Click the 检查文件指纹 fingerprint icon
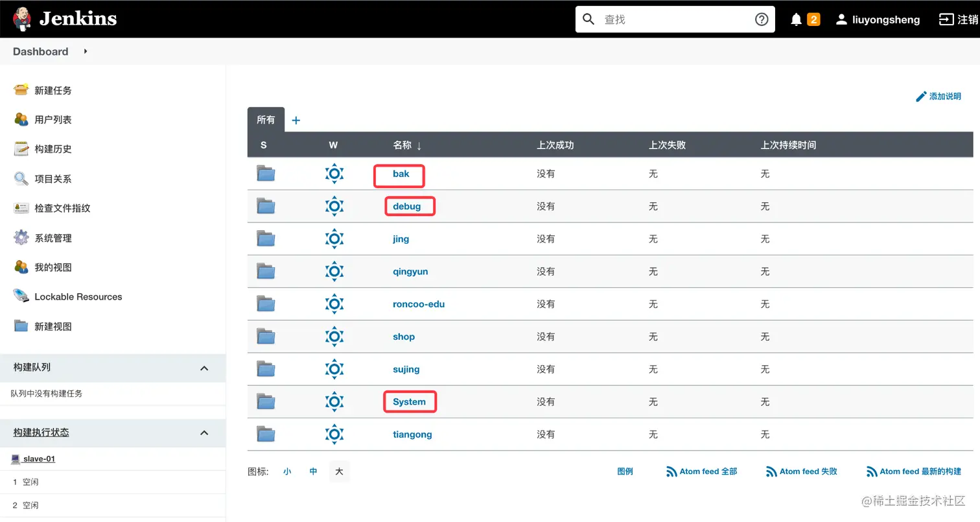Screen dimensions: 980x522 click(21, 208)
